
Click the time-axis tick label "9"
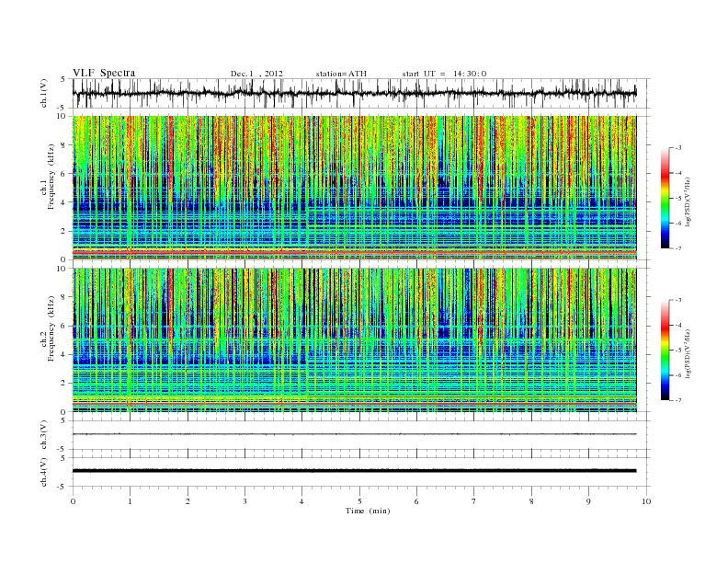[x=588, y=501]
